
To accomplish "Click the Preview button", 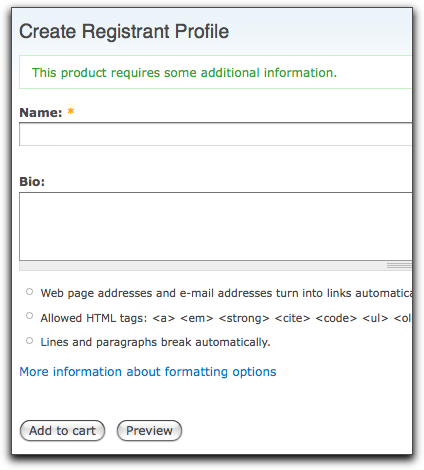I will click(149, 431).
